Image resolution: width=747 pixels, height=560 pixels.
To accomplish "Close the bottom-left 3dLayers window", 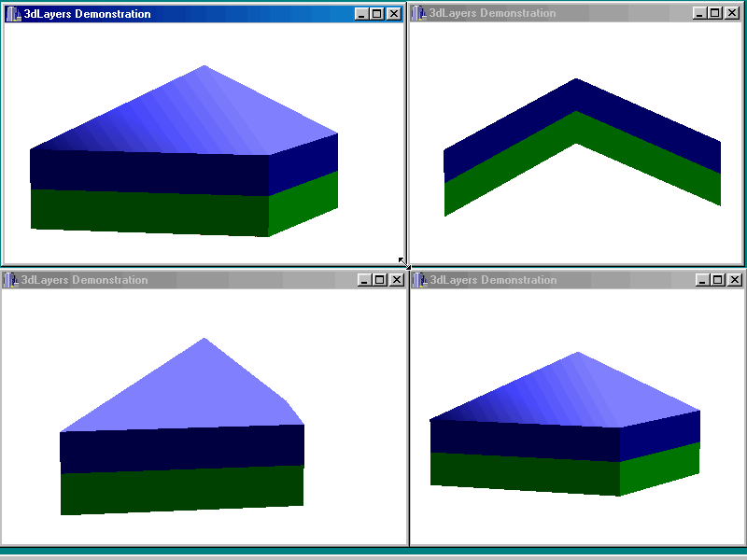I will tap(396, 280).
